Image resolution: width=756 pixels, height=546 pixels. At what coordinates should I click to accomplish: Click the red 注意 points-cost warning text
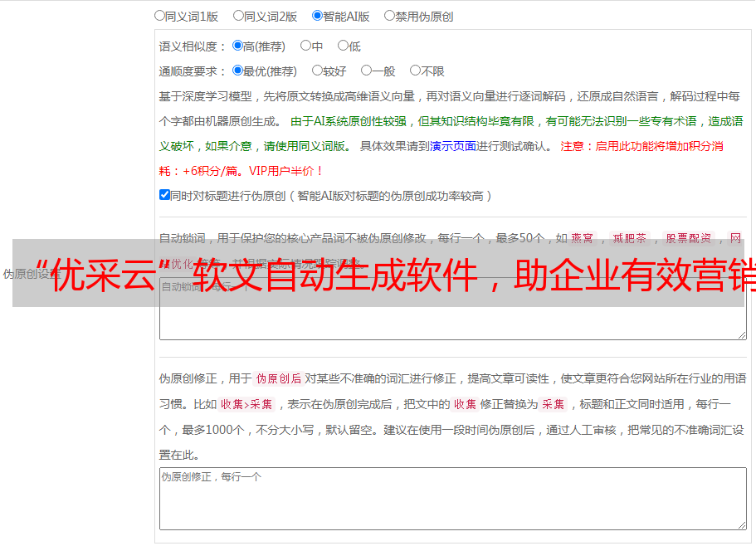pos(441,158)
